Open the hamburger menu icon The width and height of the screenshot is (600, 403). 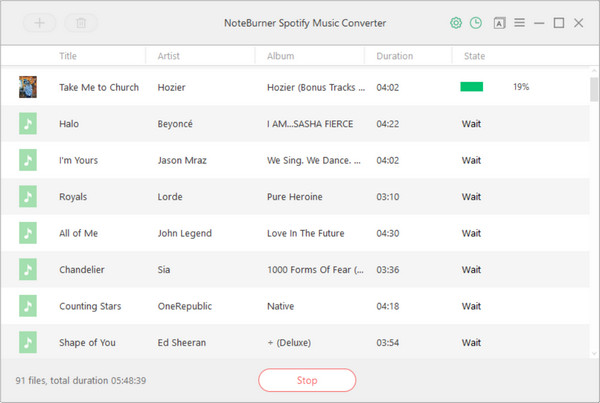pos(519,23)
